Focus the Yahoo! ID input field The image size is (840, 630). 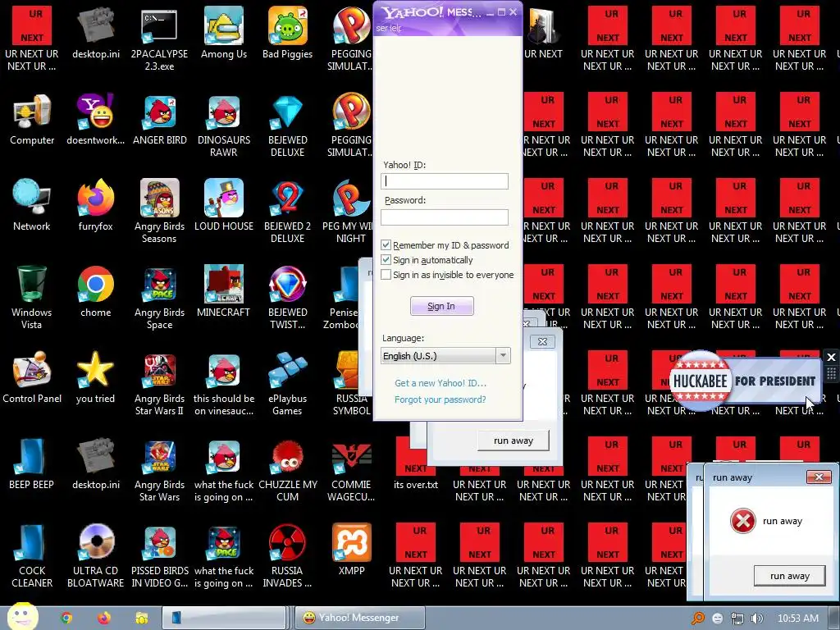(445, 181)
